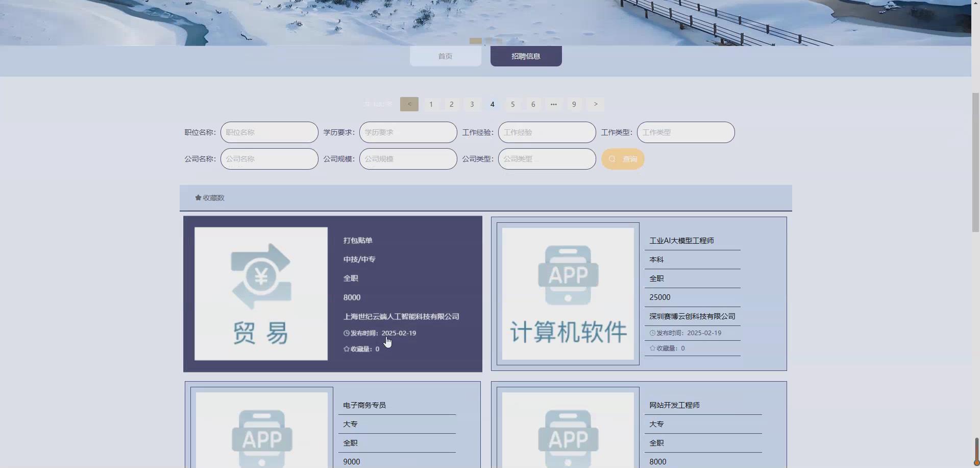Open the 工业AI大模型工程师 job posting
980x468 pixels.
pyautogui.click(x=681, y=241)
